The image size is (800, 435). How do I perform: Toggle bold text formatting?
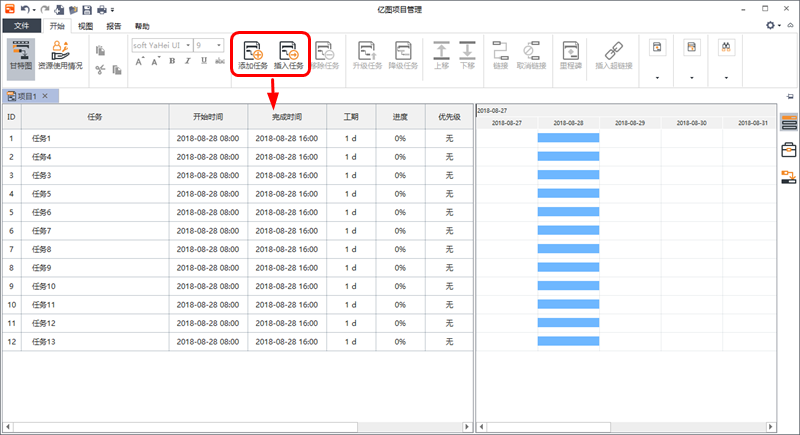click(173, 61)
